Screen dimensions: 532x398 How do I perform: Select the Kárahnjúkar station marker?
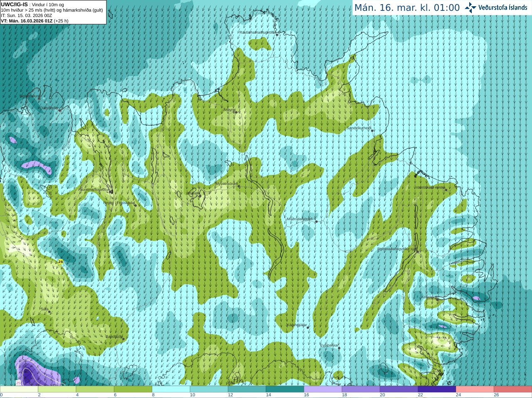pyautogui.click(x=308, y=328)
